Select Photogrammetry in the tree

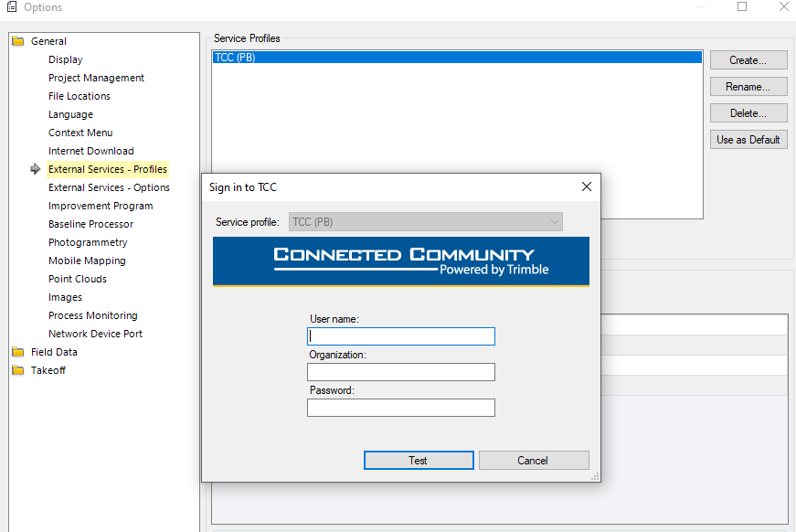point(88,242)
